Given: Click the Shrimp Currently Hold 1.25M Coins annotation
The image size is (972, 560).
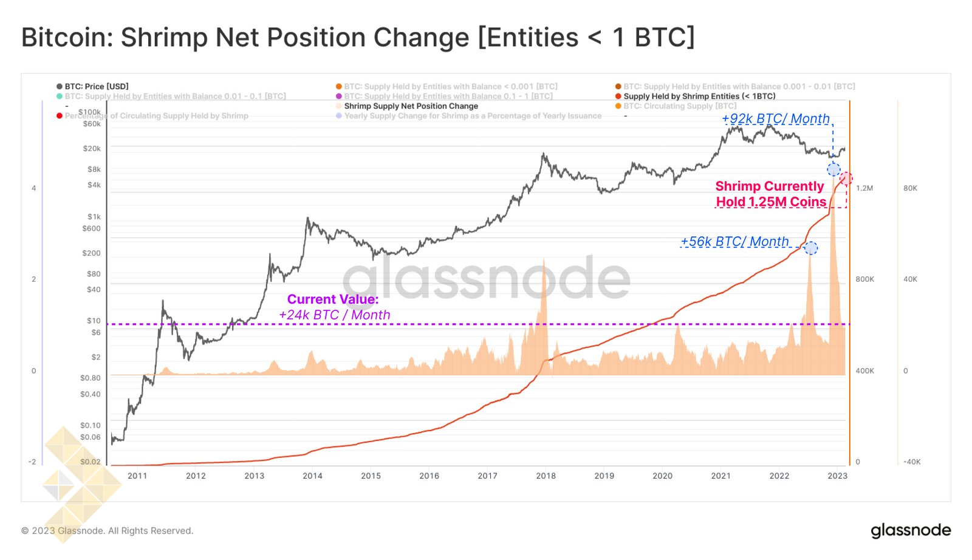Looking at the screenshot, I should point(770,194).
